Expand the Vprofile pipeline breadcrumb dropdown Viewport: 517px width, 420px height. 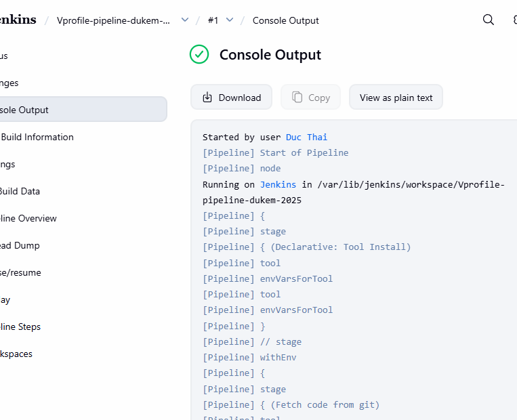point(185,20)
